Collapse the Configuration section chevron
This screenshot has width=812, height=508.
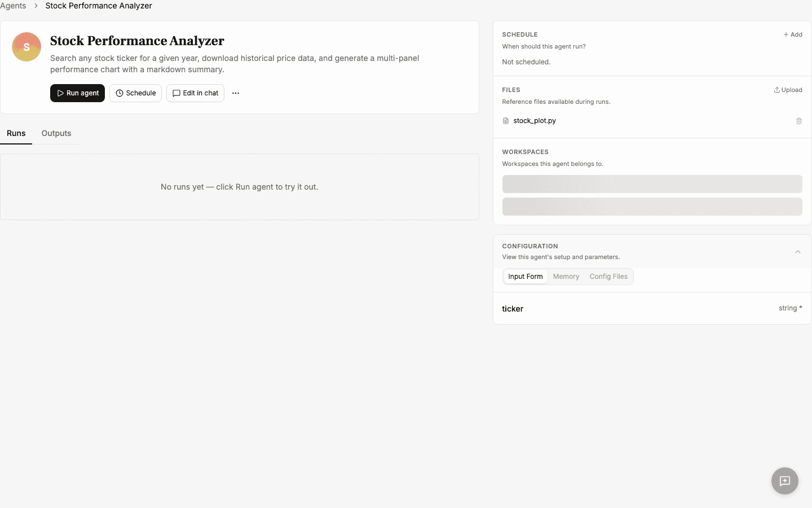click(797, 252)
